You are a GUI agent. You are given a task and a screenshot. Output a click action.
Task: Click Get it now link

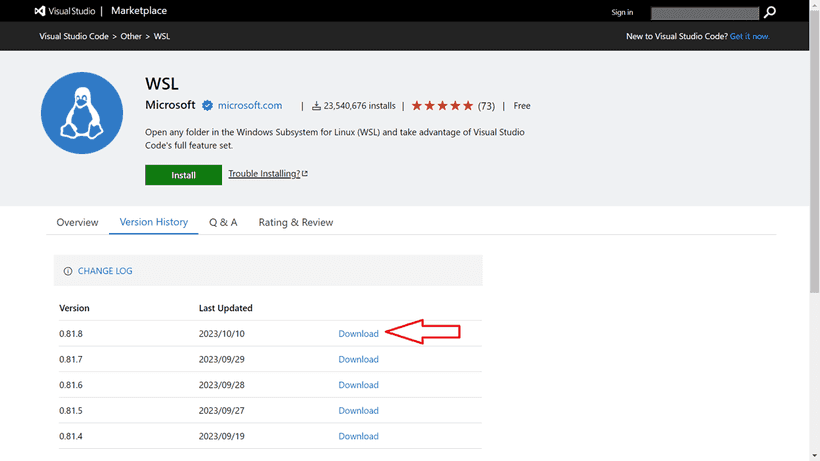pyautogui.click(x=749, y=36)
